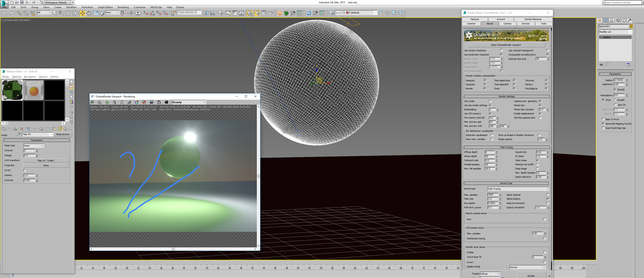The image size is (644, 278).
Task: Click the lock icon in Octane viewport
Action: (x=114, y=102)
